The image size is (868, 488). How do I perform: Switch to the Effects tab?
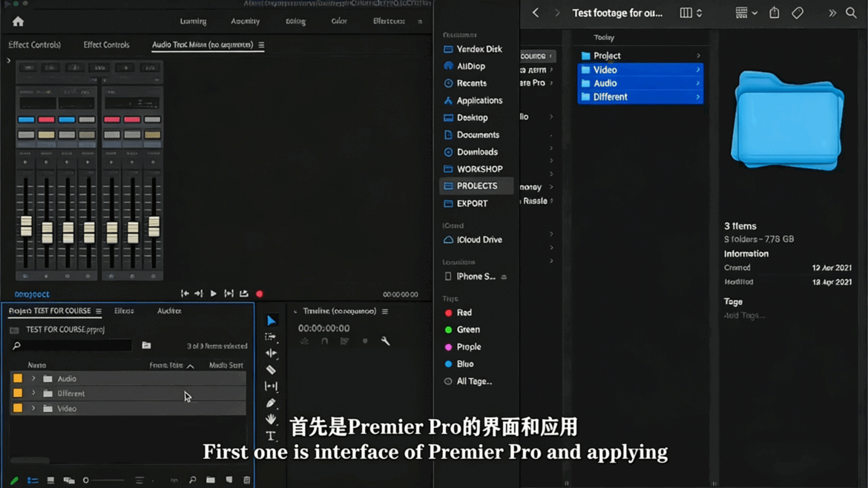pos(124,311)
